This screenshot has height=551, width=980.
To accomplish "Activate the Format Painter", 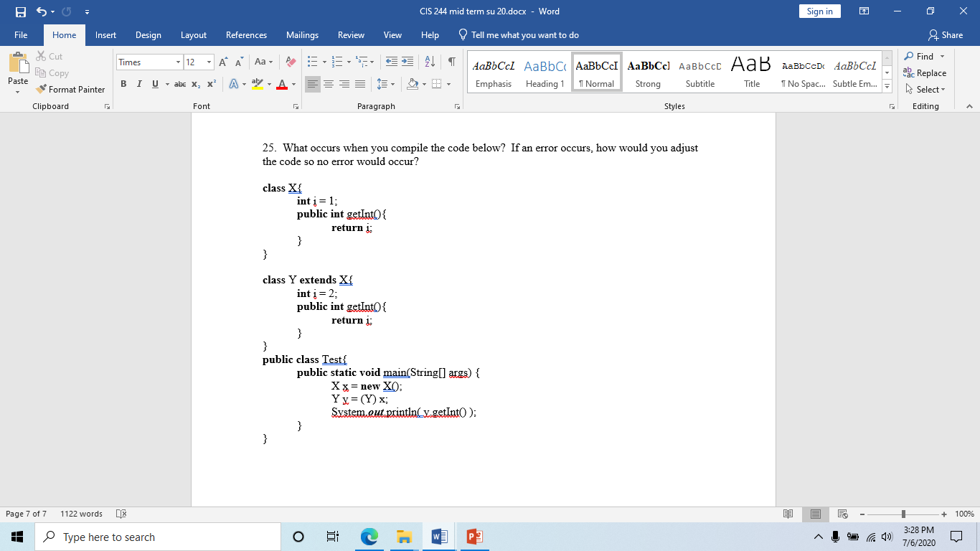I will [x=70, y=89].
